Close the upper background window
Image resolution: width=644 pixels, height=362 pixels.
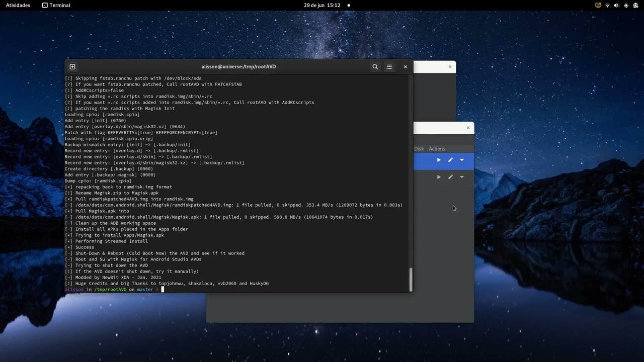click(x=450, y=66)
